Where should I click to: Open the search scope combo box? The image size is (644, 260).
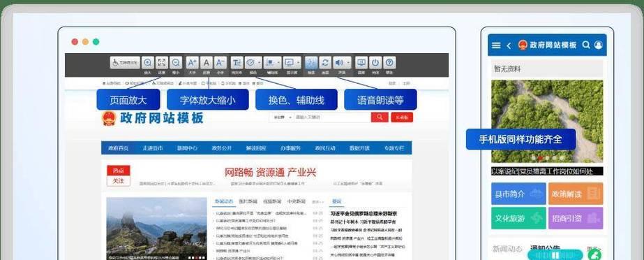click(x=282, y=117)
